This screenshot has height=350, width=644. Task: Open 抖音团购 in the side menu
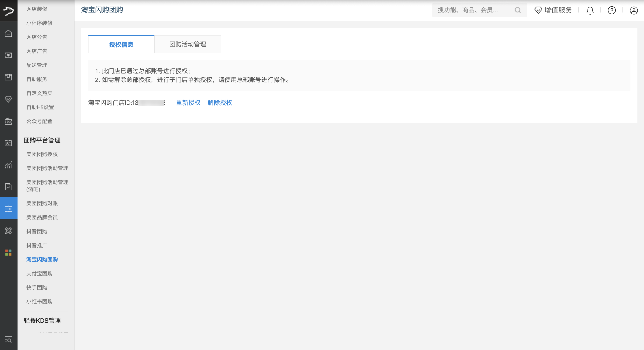pos(37,231)
